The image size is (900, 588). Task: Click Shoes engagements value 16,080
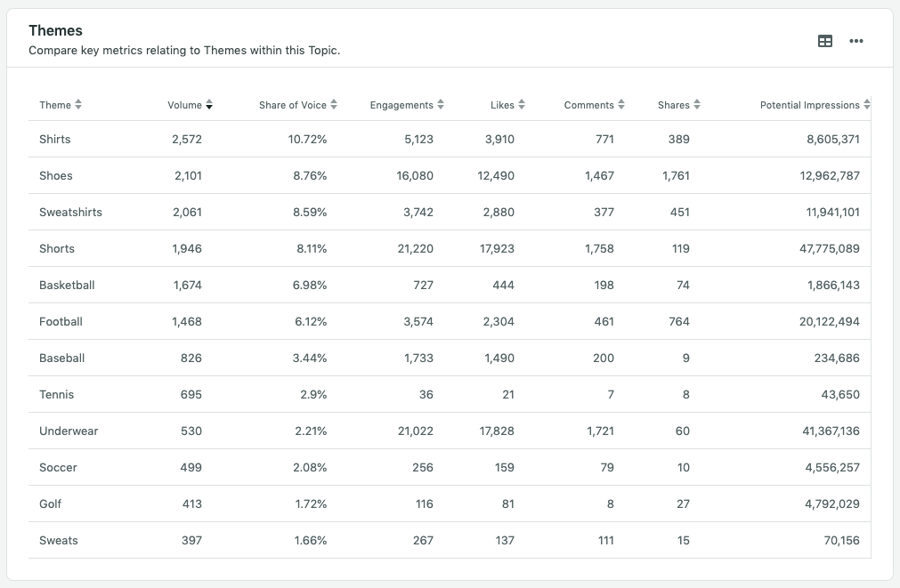pyautogui.click(x=415, y=175)
